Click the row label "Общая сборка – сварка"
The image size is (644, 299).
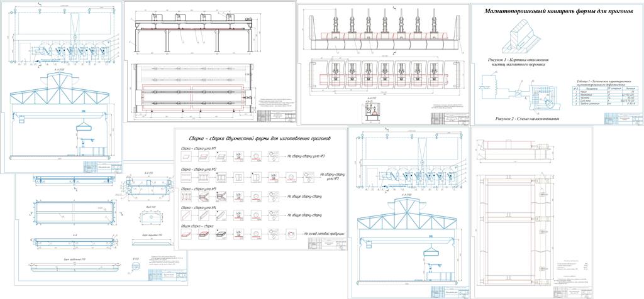click(197, 226)
